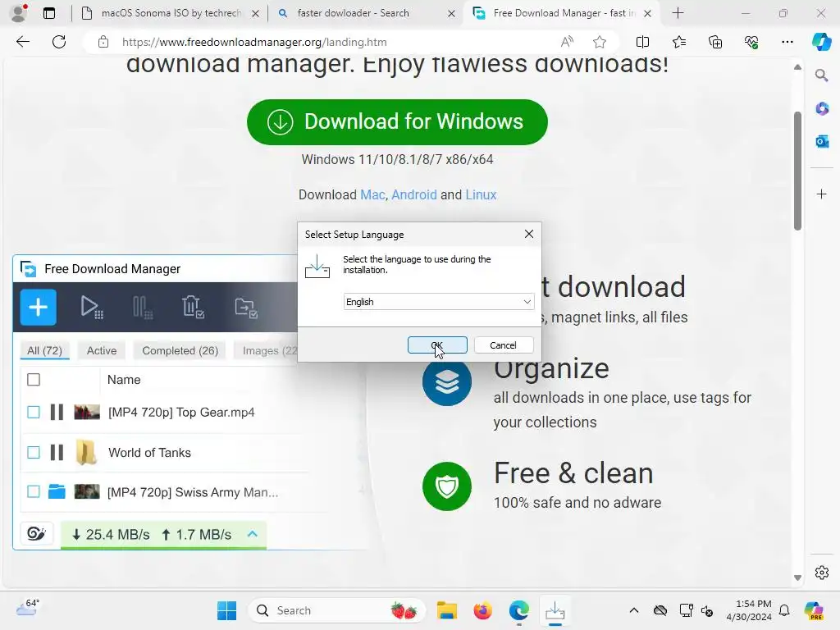Check the World of Tanks checkbox

click(x=33, y=452)
